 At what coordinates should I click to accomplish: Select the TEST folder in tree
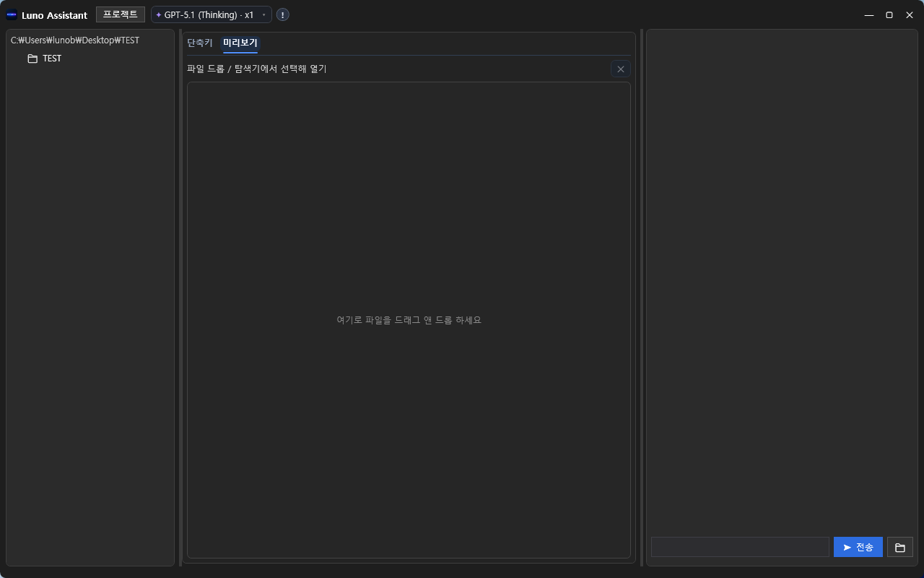(x=52, y=59)
